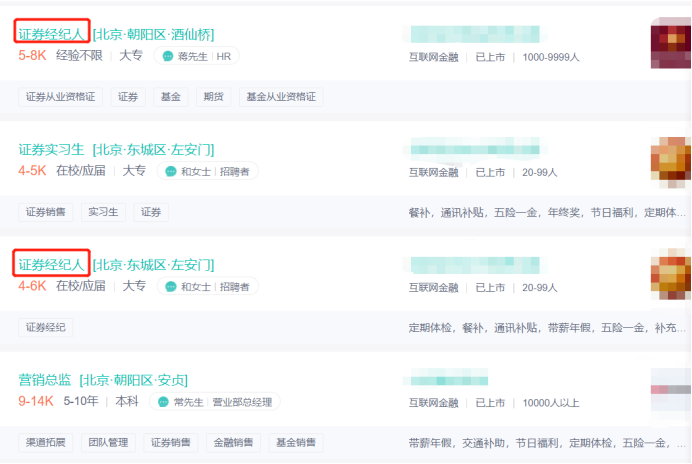Click chat icon beside 常先生 营业部总经理
The height and width of the screenshot is (464, 692).
[x=164, y=402]
